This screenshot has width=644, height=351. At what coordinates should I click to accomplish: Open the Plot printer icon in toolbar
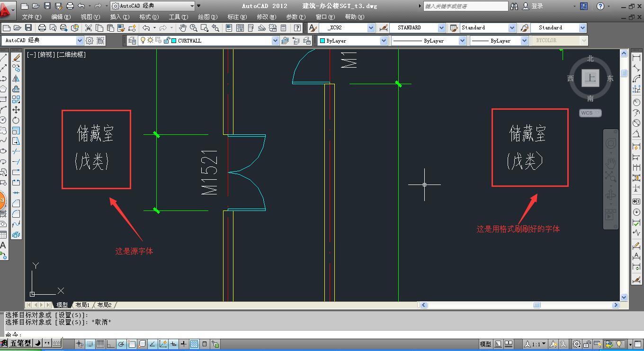[x=42, y=28]
